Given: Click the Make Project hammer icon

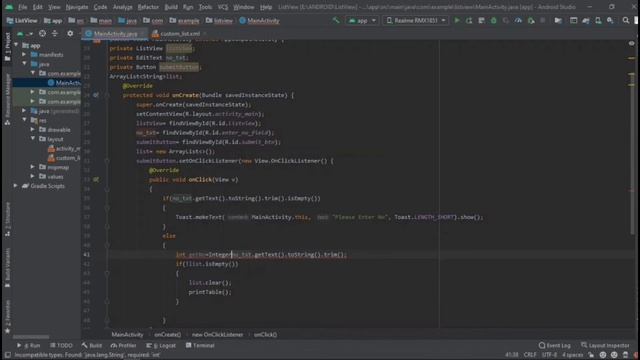Looking at the screenshot, I should pyautogui.click(x=336, y=20).
